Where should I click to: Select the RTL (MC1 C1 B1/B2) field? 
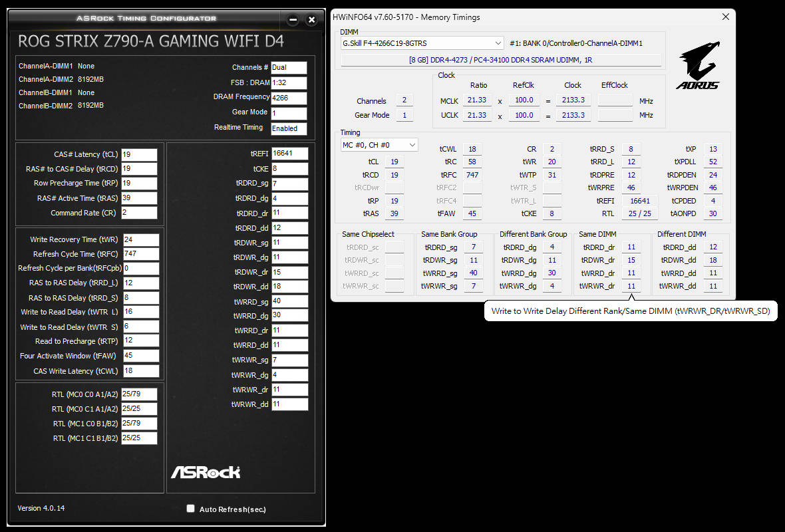(x=139, y=438)
